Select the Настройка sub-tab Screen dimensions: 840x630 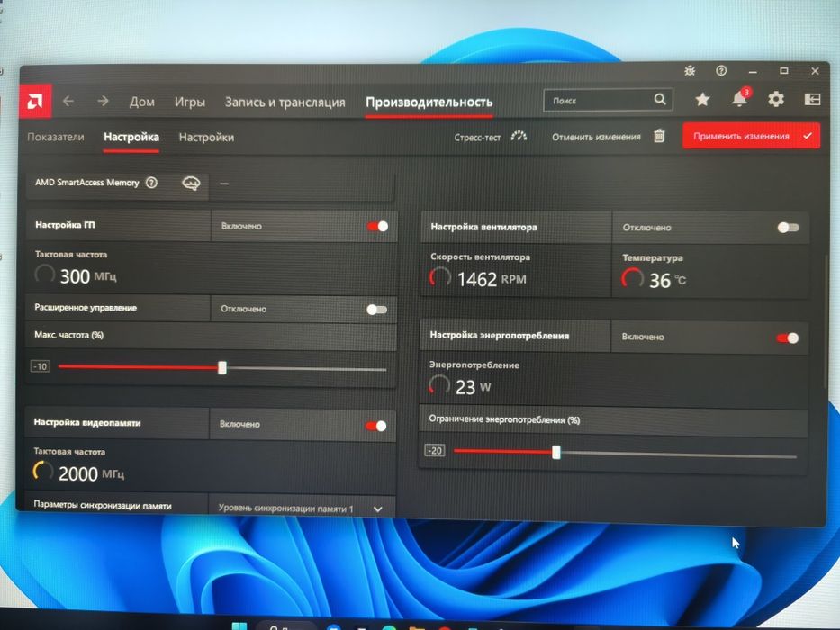[x=131, y=137]
